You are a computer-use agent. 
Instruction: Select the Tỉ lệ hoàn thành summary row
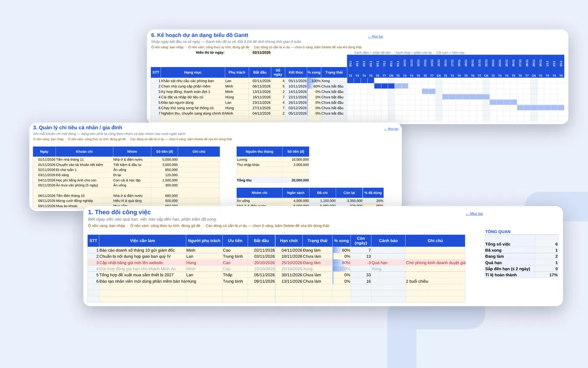522,275
